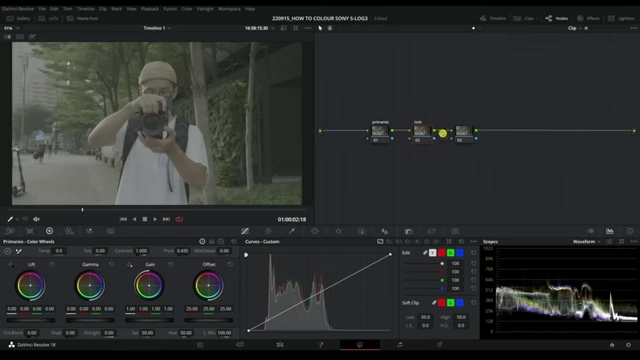The width and height of the screenshot is (640, 360).
Task: Toggle loop playback in viewer transport
Action: click(x=179, y=219)
